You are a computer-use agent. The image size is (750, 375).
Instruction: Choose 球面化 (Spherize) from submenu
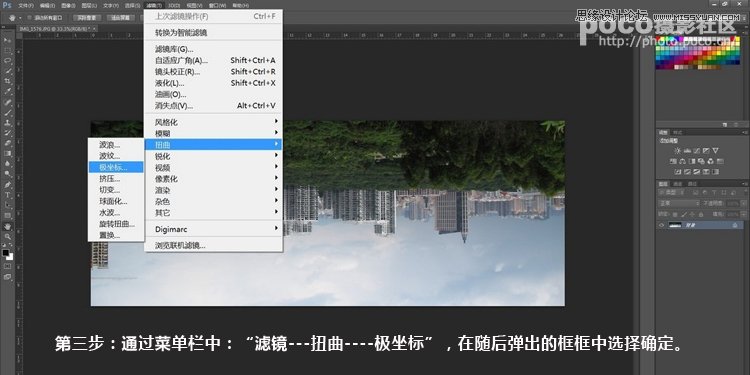point(116,201)
